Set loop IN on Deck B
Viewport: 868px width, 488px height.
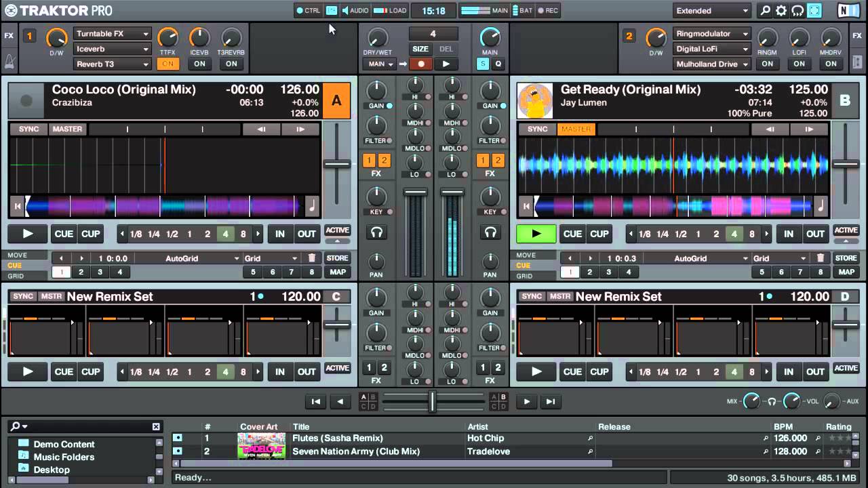coord(788,234)
